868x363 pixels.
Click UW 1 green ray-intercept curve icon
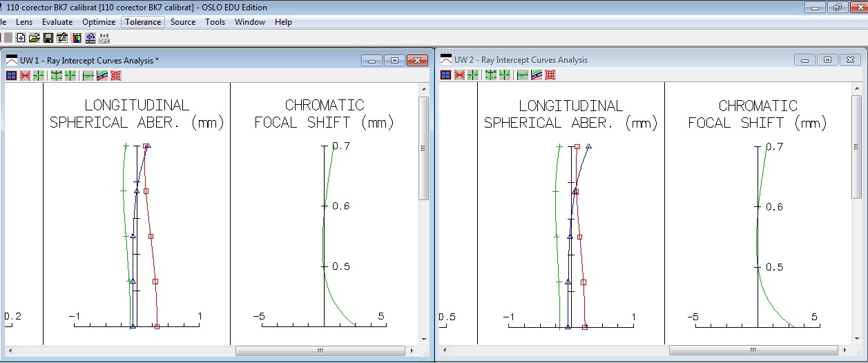click(39, 75)
